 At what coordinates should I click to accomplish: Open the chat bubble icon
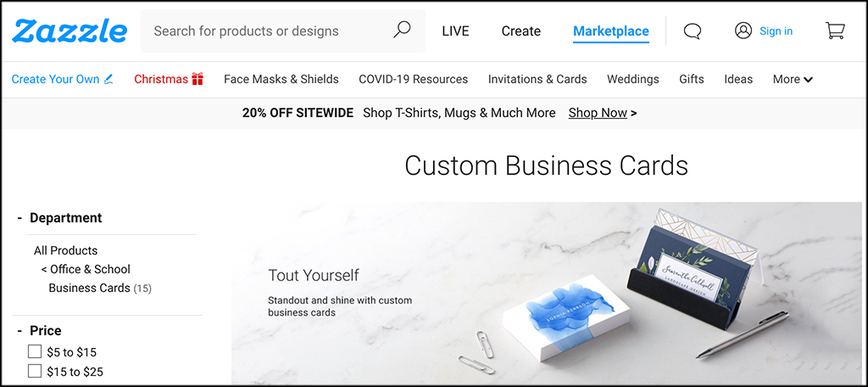pyautogui.click(x=692, y=31)
